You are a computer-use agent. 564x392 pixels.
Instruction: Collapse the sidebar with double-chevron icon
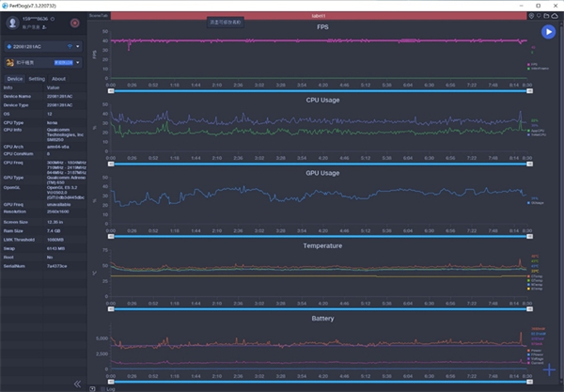coord(77,383)
